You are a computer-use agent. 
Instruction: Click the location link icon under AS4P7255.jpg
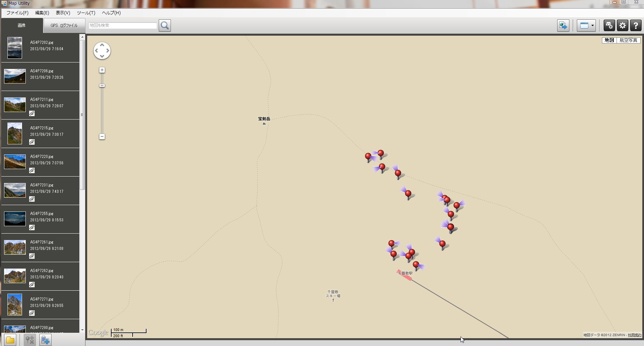coord(32,227)
